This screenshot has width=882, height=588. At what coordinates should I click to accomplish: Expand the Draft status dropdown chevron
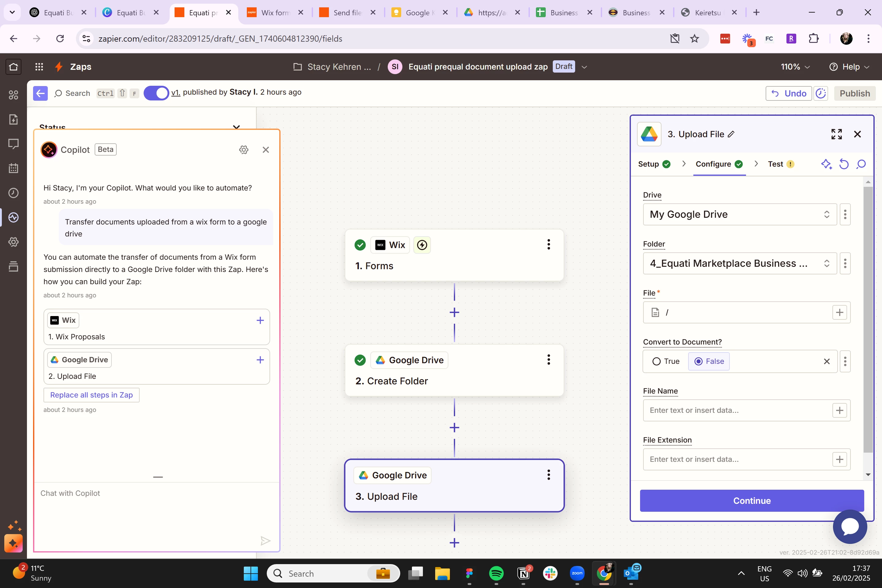[x=584, y=67]
